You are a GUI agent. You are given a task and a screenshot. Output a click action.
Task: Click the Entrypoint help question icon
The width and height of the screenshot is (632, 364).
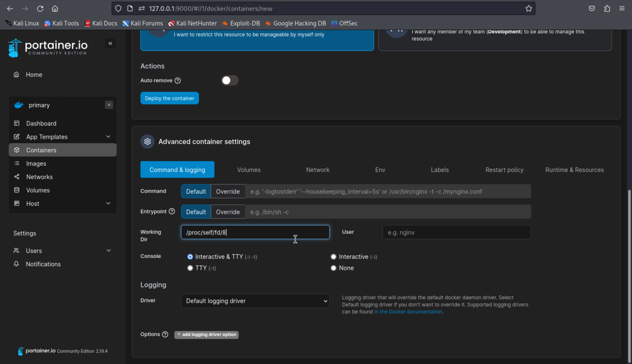coord(172,211)
